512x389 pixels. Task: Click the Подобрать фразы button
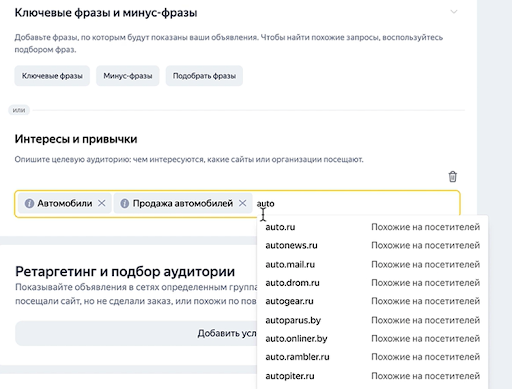[204, 76]
